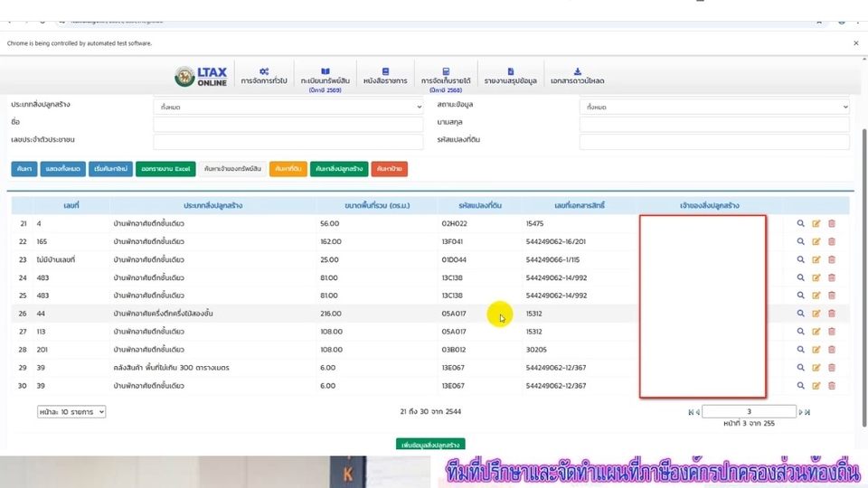The width and height of the screenshot is (868, 488).
Task: Click the edit icon for row 28
Action: click(816, 350)
